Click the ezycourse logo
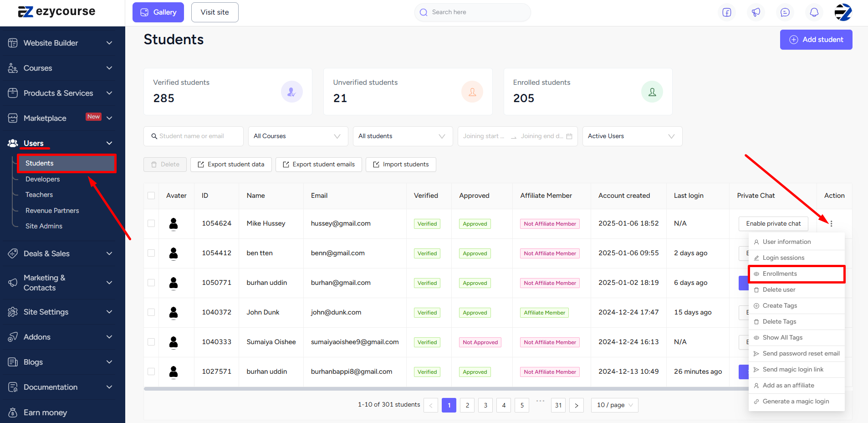 (x=56, y=11)
